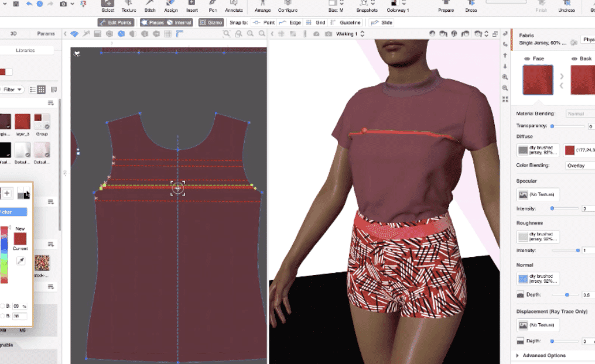Take a snapshot with the top camera icon
Viewport: 595px width, 364px height.
tap(63, 4)
